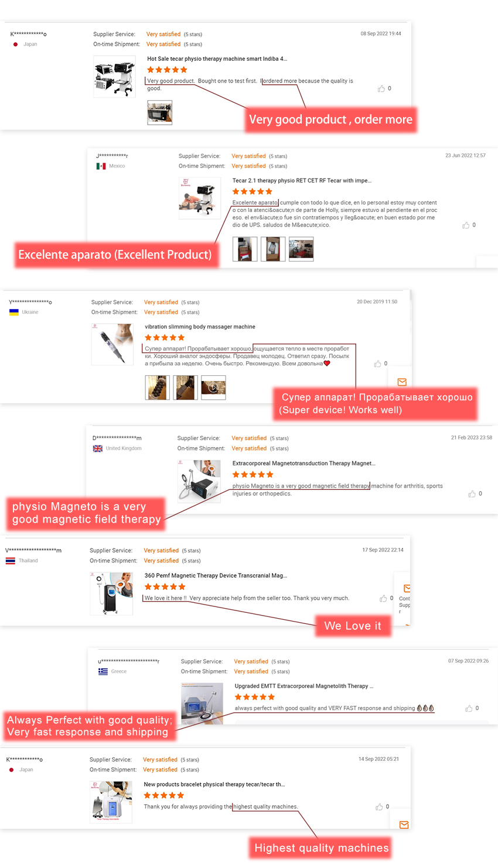Open Tecar 2.1 therapy physio product title
498x868 pixels.
(302, 181)
